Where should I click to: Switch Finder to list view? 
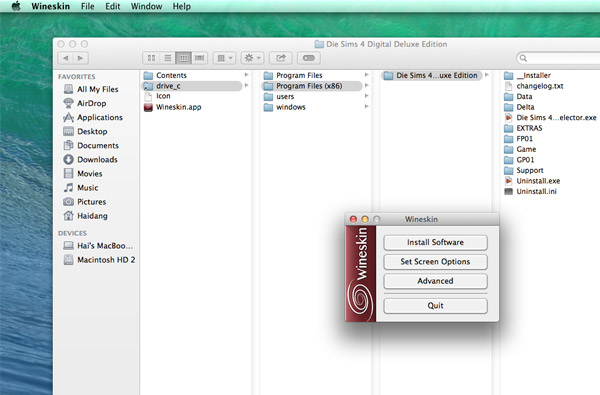coord(168,58)
